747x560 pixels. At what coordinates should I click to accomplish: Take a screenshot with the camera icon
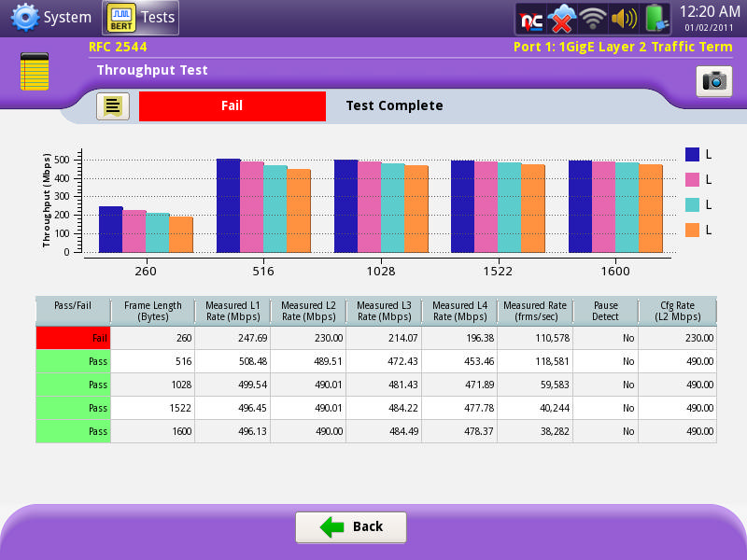click(x=714, y=81)
